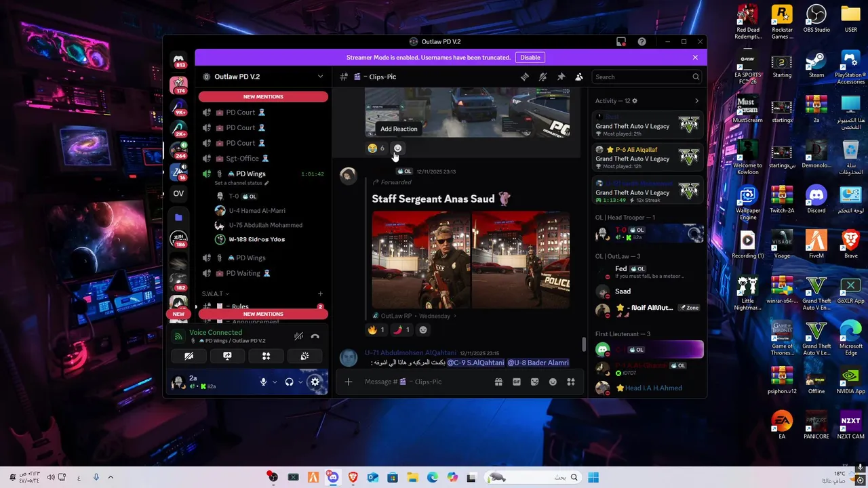868x488 pixels.
Task: Open the server with the 186 badge
Action: [x=178, y=239]
